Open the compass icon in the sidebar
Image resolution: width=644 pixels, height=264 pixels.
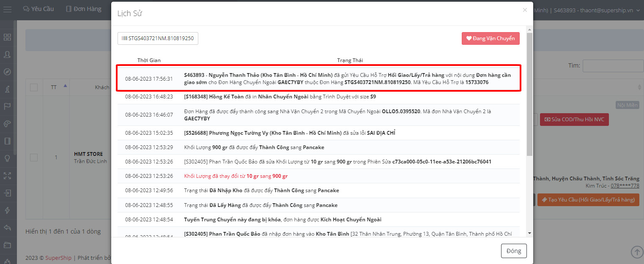(7, 72)
